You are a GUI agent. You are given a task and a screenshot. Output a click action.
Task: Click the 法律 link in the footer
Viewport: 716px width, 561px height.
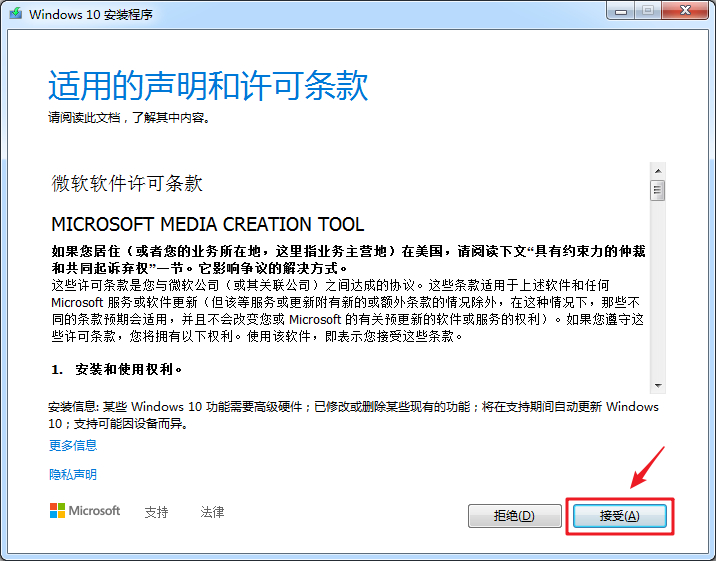[x=212, y=512]
